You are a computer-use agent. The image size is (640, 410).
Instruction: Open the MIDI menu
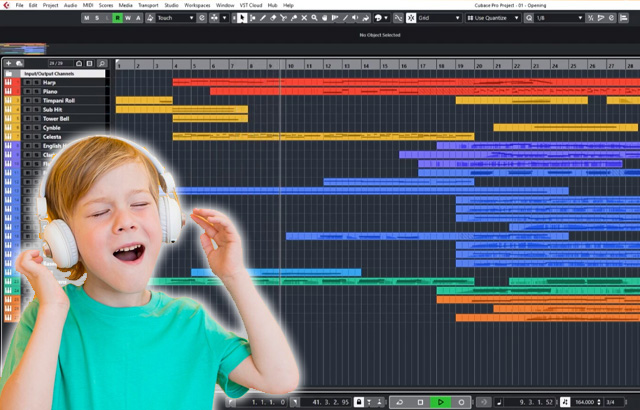point(88,5)
